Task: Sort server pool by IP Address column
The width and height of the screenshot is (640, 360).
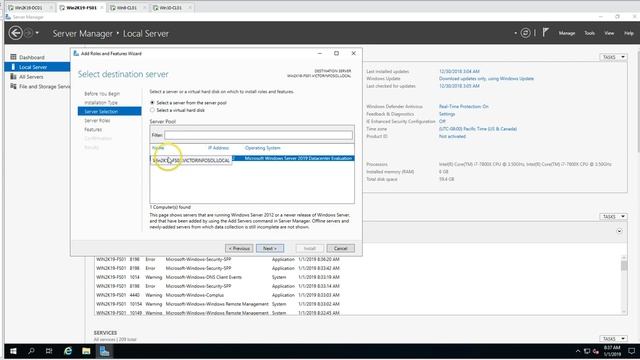Action: [x=218, y=148]
